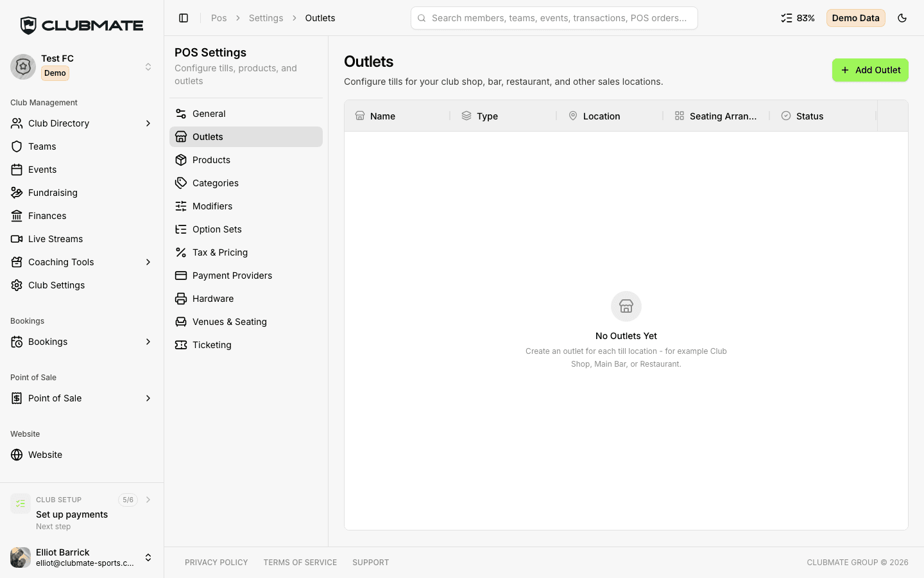The image size is (924, 578).
Task: Click the ClubMate logo
Action: [82, 26]
